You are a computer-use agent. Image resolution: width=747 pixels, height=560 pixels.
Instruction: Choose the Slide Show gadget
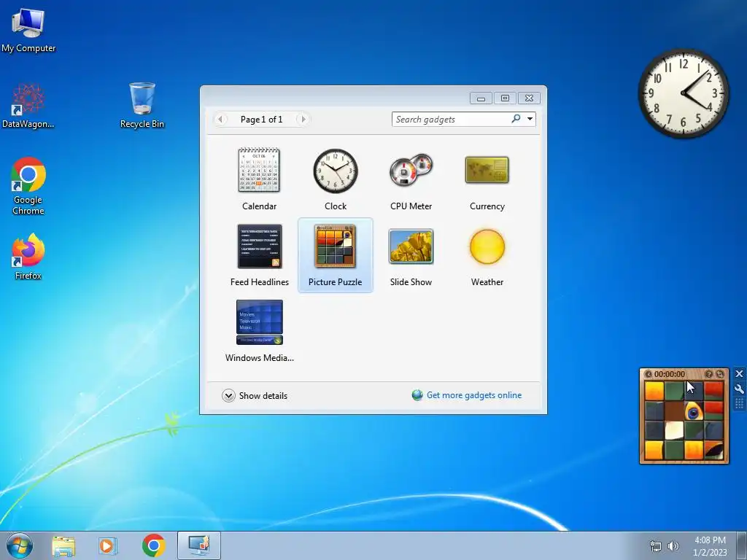[x=411, y=255]
